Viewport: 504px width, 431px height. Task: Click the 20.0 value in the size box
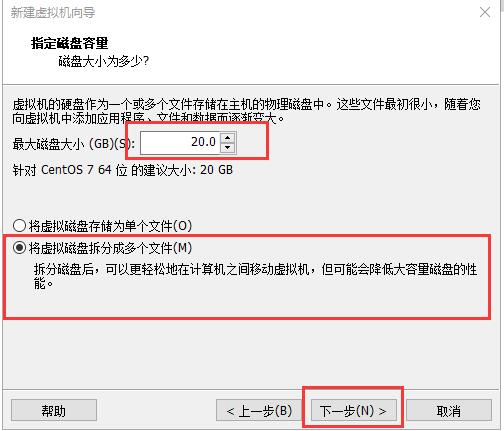point(203,142)
